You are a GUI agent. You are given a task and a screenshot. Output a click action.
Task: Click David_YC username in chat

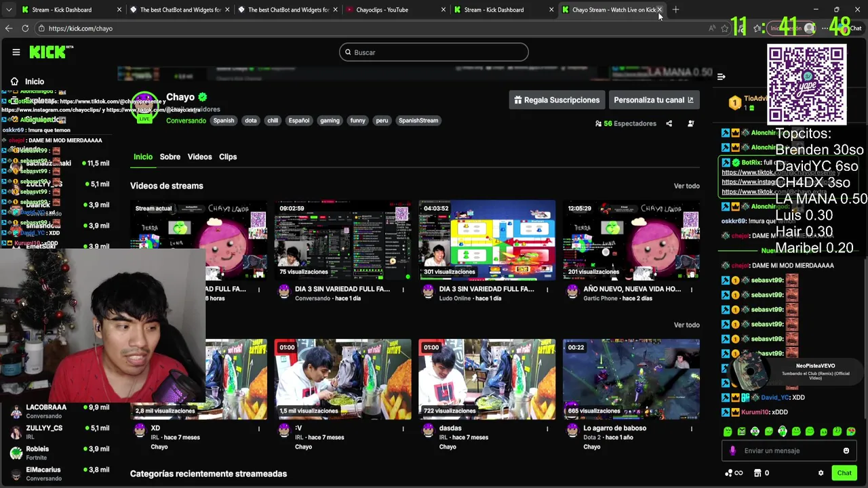point(774,398)
